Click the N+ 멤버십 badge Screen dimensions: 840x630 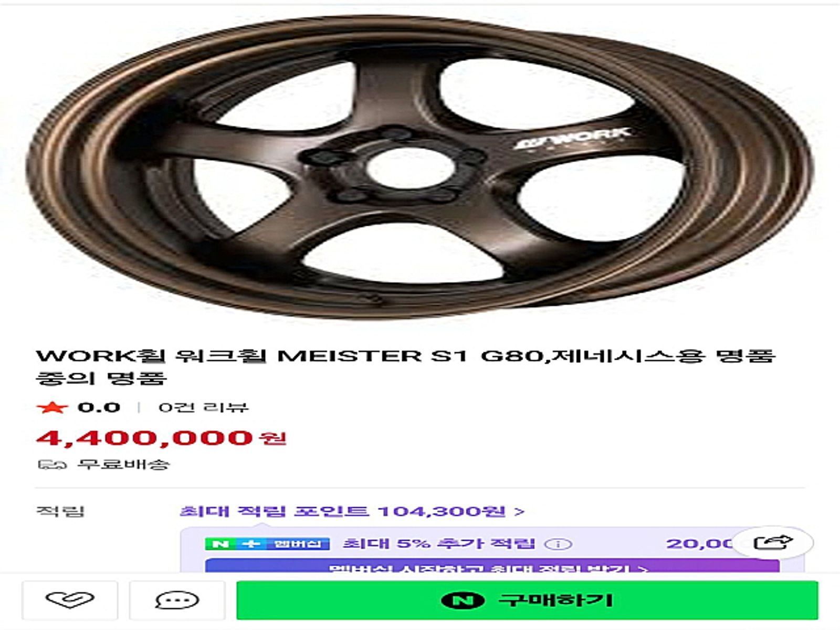[267, 543]
